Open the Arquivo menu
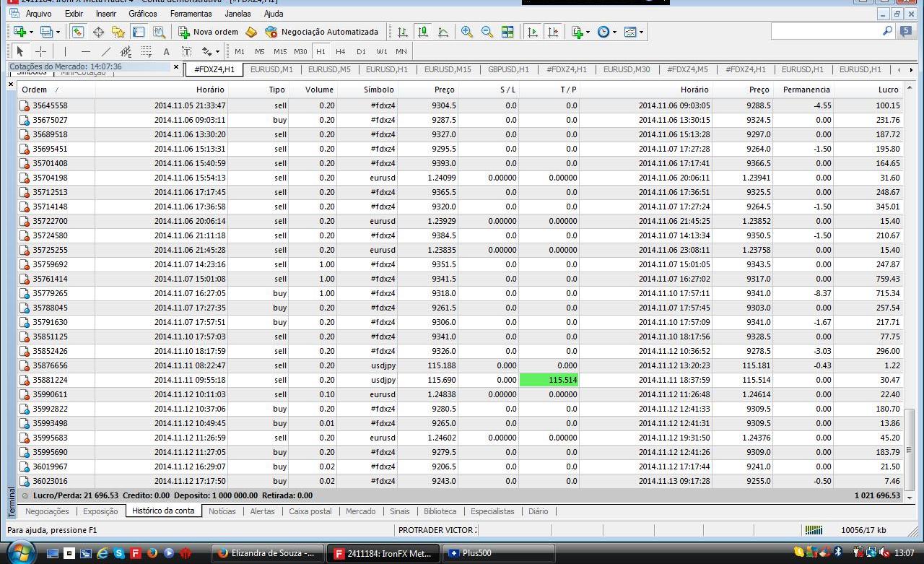 coord(38,14)
